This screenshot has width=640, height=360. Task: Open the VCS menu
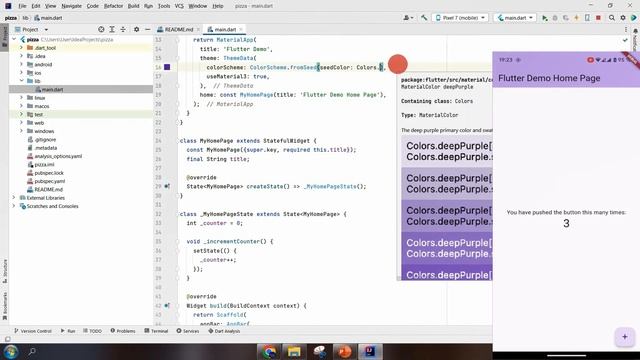(x=179, y=6)
